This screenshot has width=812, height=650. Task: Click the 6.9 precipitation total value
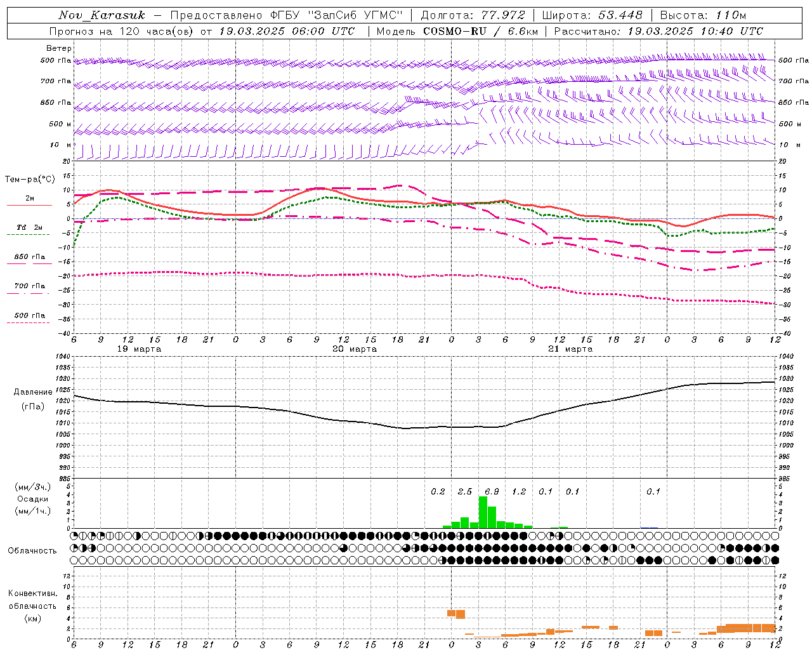coord(492,491)
